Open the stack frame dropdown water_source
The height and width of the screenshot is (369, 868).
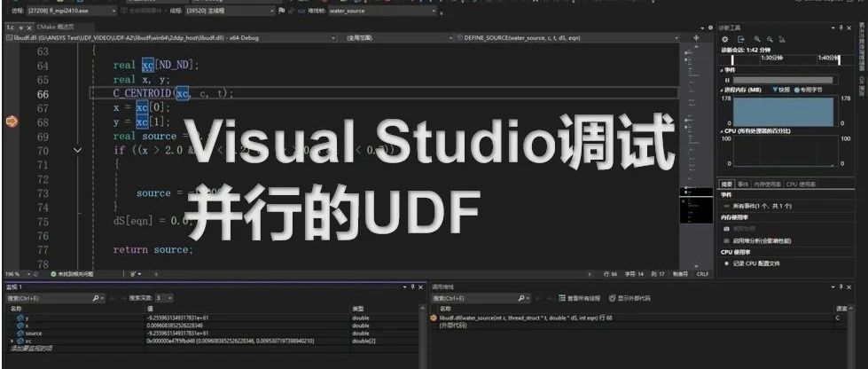click(382, 11)
